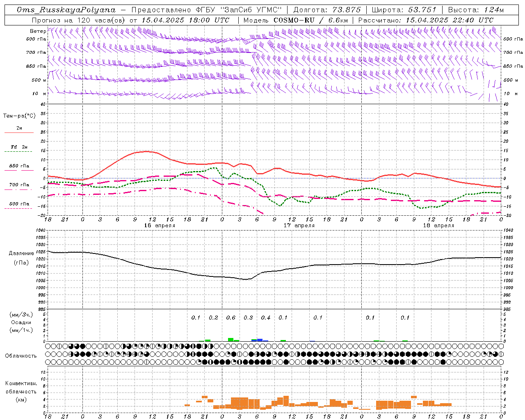Click the forecast start 15.04.2025 18:00 UTC
The image size is (525, 420).
click(185, 20)
